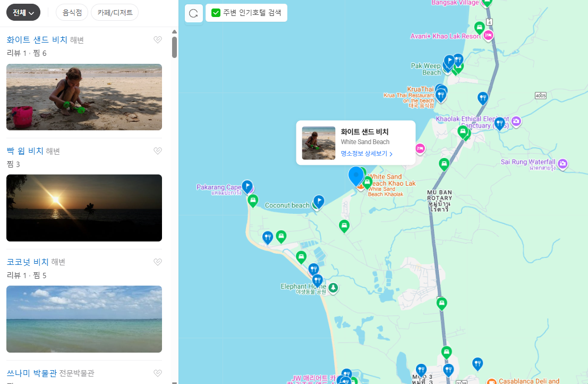Open thumbnail in White Sand Beach popup

(x=319, y=143)
